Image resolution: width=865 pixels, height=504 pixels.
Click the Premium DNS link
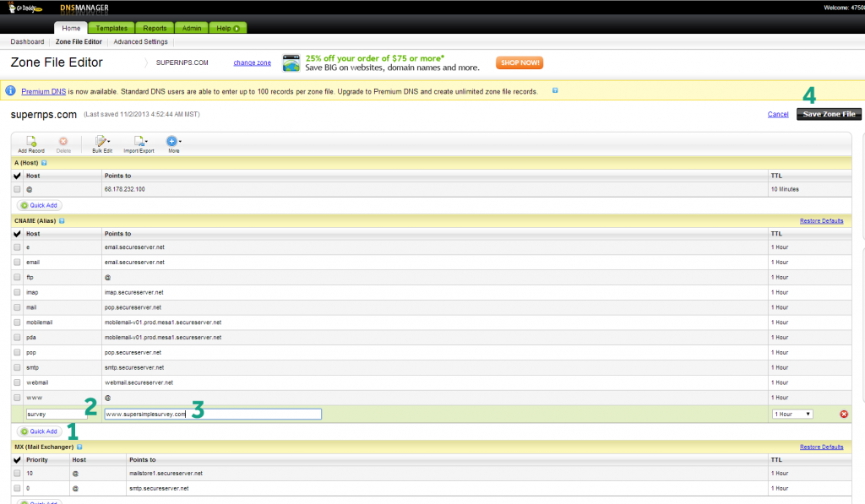click(x=44, y=91)
